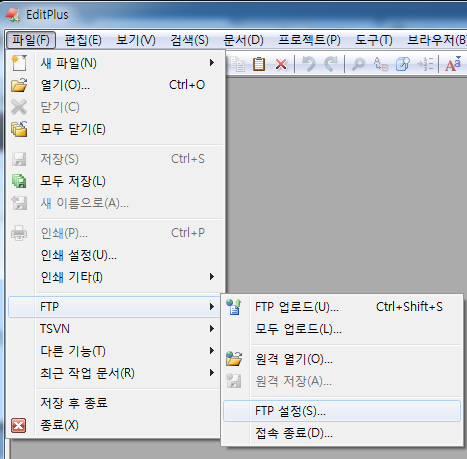Click the Close All stacked folders icon
This screenshot has height=459, width=467.
tap(19, 129)
